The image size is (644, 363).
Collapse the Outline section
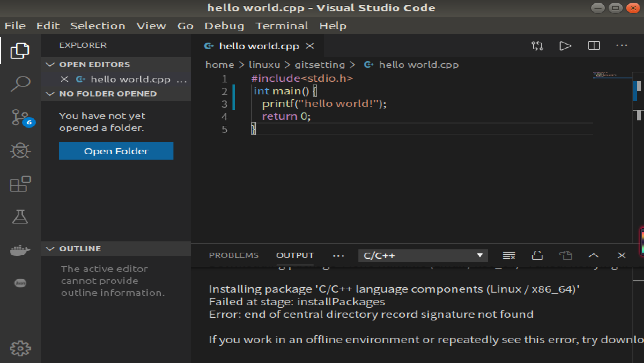(50, 249)
